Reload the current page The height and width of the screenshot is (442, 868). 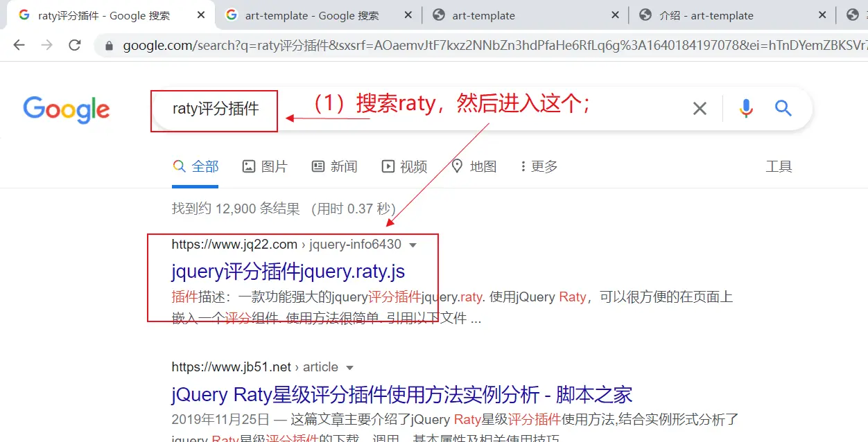[75, 45]
